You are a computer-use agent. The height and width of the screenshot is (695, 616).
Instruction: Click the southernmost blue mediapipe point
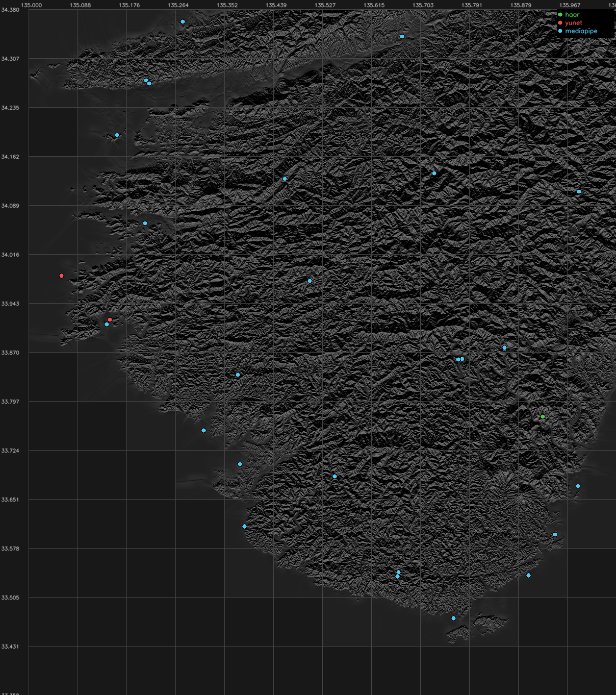pos(453,618)
